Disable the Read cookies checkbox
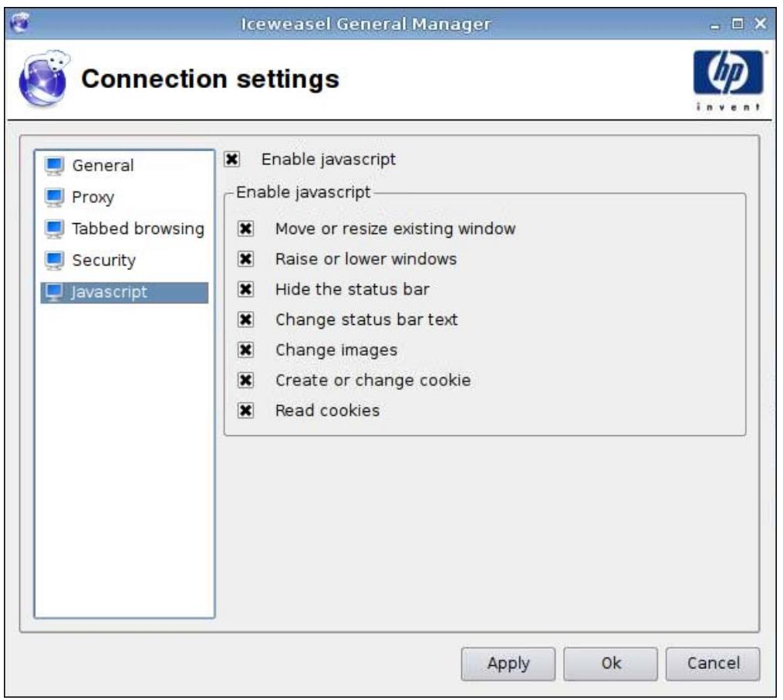 (x=245, y=411)
